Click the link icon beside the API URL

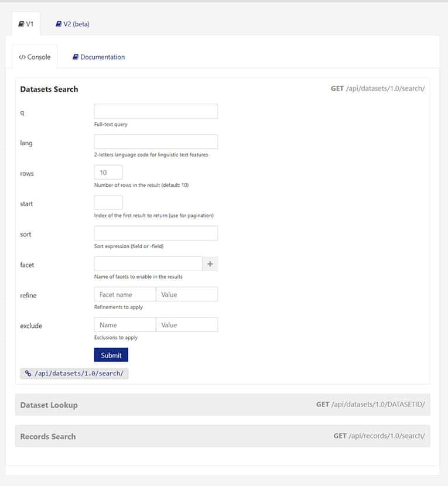click(28, 373)
